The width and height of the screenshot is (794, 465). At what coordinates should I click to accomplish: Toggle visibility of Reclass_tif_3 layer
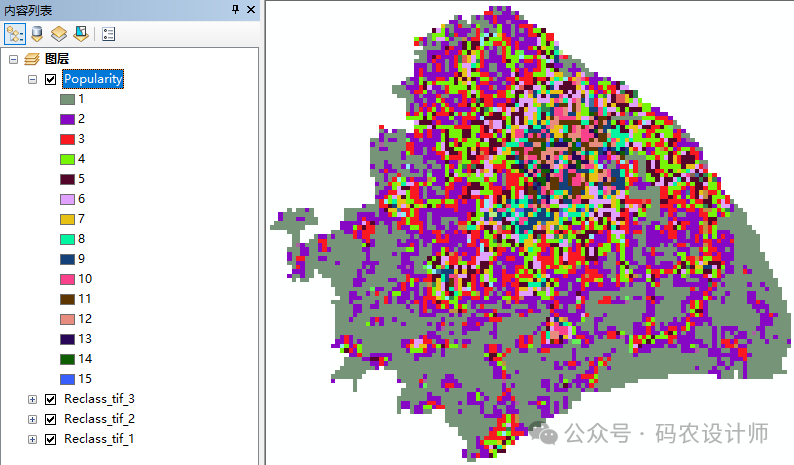pyautogui.click(x=51, y=399)
